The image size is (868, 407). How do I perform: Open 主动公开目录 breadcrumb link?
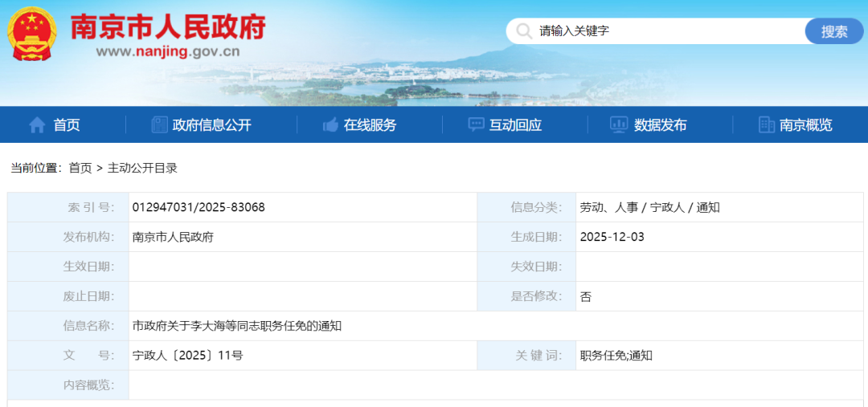coord(142,168)
